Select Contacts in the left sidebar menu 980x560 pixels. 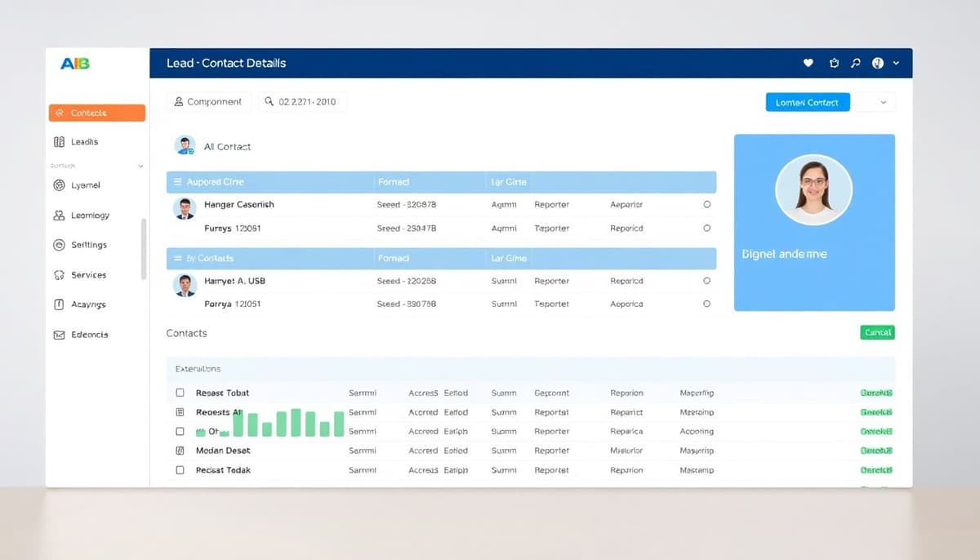tap(96, 112)
